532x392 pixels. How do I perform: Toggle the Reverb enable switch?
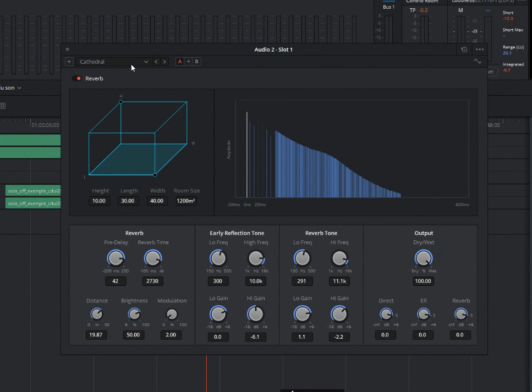pyautogui.click(x=77, y=79)
